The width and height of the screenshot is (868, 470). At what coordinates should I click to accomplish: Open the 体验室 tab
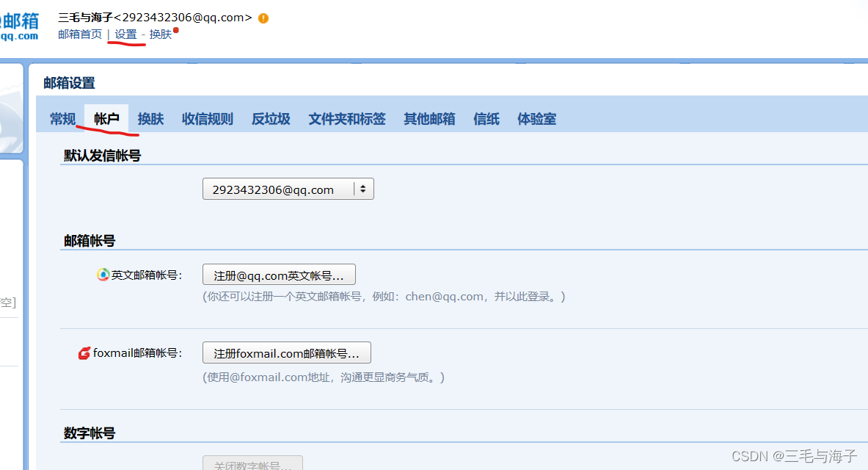(537, 119)
